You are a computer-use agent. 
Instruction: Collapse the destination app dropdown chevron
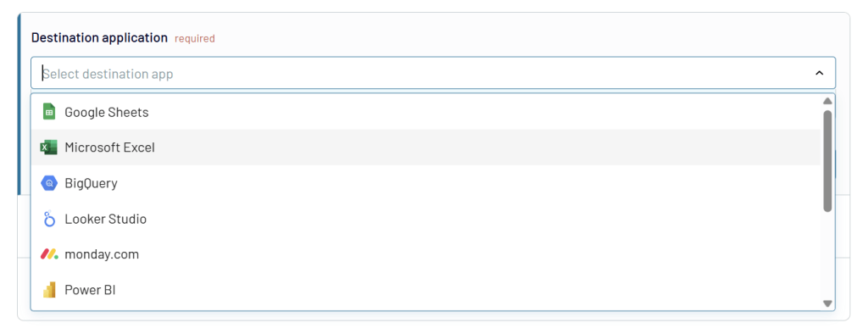[820, 73]
